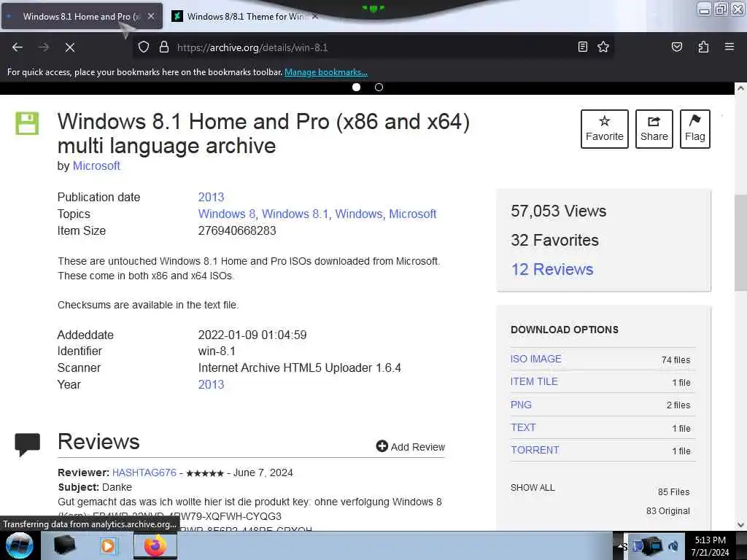This screenshot has width=747, height=560.
Task: Close the Windows 8.1 Home and Pro tab
Action: click(x=151, y=16)
